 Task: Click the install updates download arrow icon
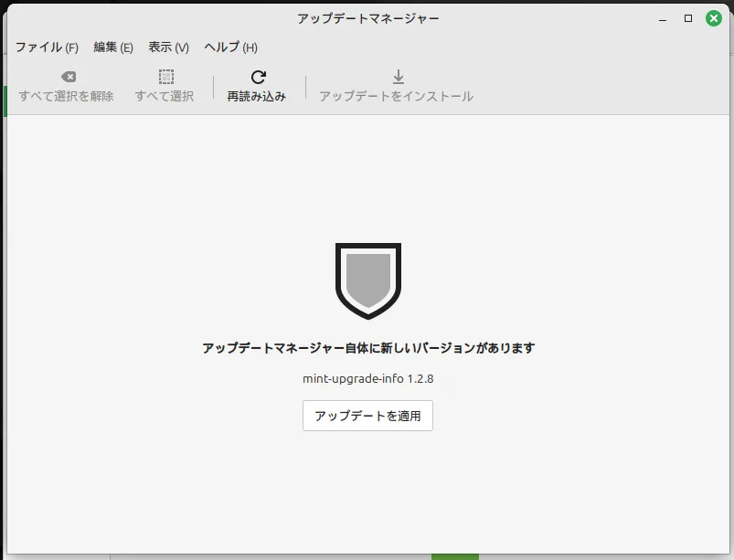tap(398, 78)
